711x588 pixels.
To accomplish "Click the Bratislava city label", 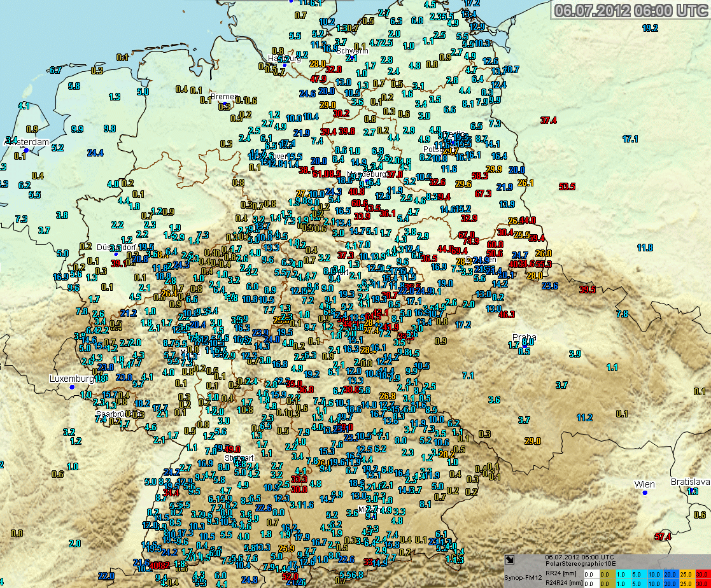I will (x=690, y=482).
